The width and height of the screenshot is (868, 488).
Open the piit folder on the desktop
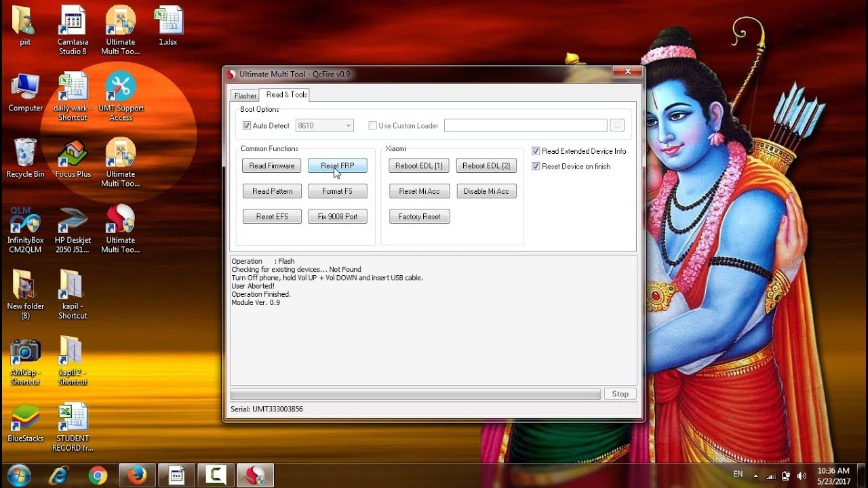[25, 26]
